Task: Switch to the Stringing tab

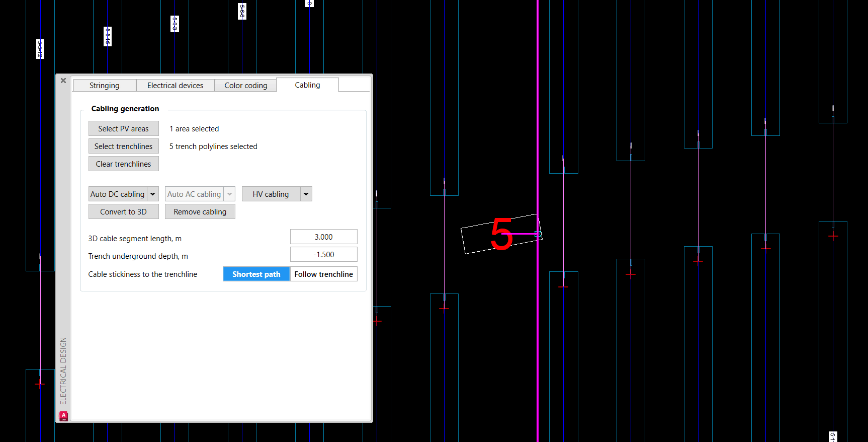Action: (x=105, y=86)
